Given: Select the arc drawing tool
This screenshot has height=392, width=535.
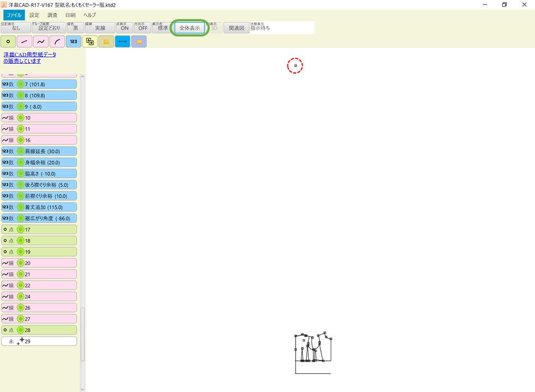Looking at the screenshot, I should click(57, 41).
